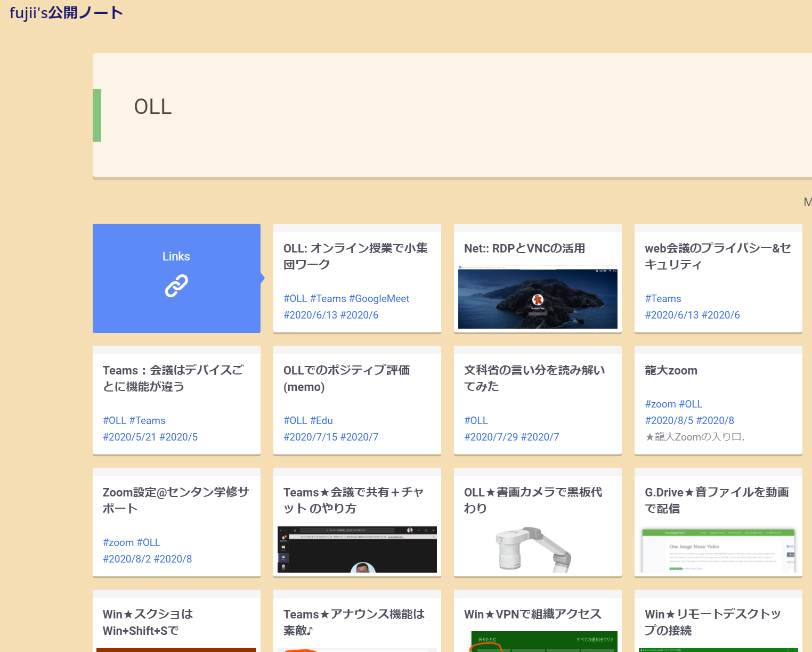Image resolution: width=812 pixels, height=652 pixels.
Task: Click the OLL page heading text
Action: (153, 107)
